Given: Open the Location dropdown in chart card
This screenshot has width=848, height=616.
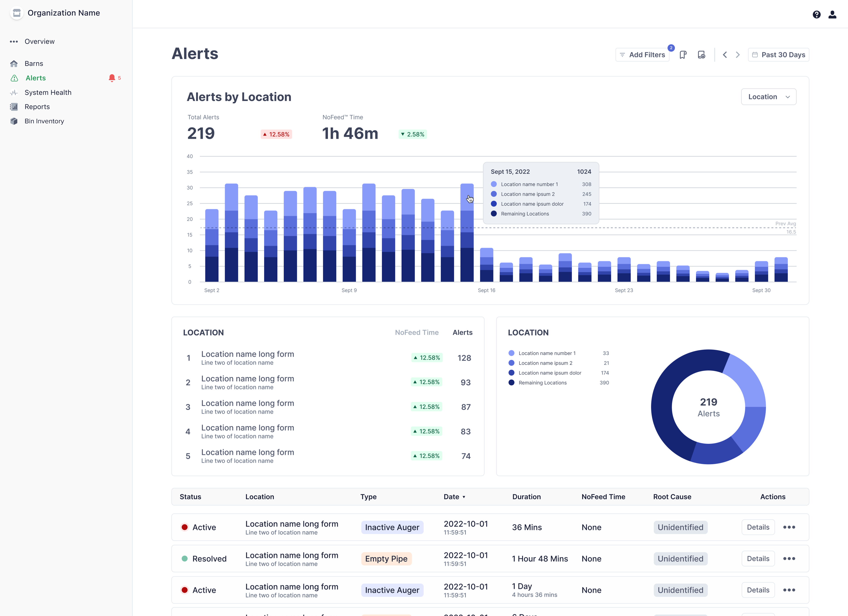Looking at the screenshot, I should (x=768, y=97).
